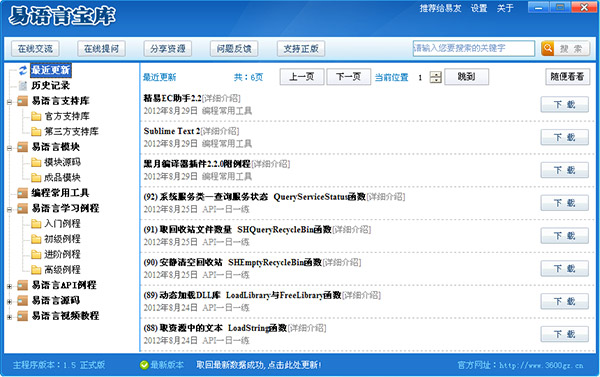Download 黑月编译器插件2.2.0附例程

pos(565,170)
